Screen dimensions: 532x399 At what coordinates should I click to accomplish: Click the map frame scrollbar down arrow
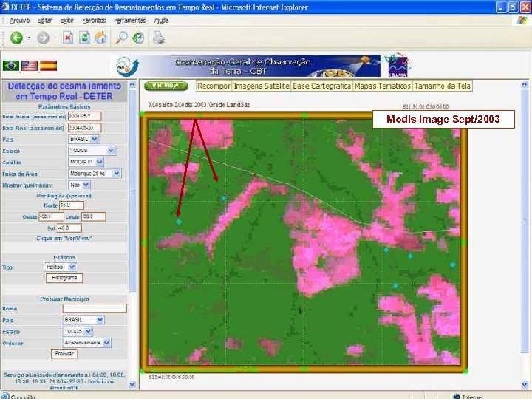pos(525,384)
